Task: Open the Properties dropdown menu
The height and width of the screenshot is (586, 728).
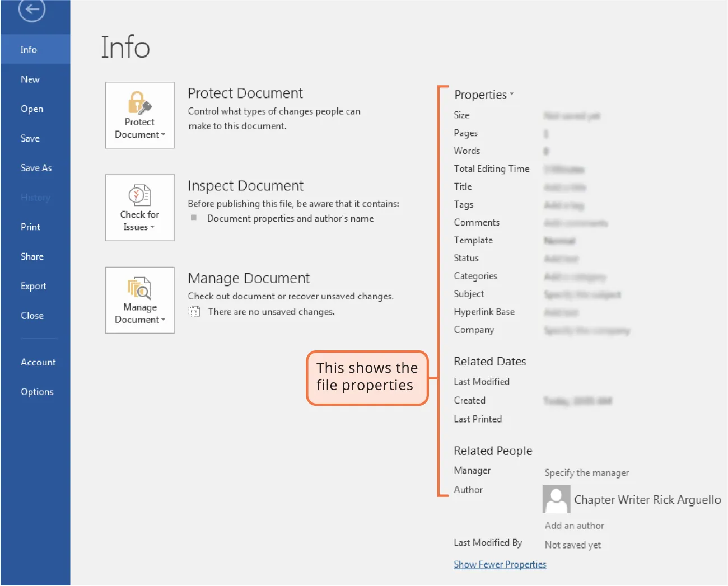Action: (x=511, y=95)
